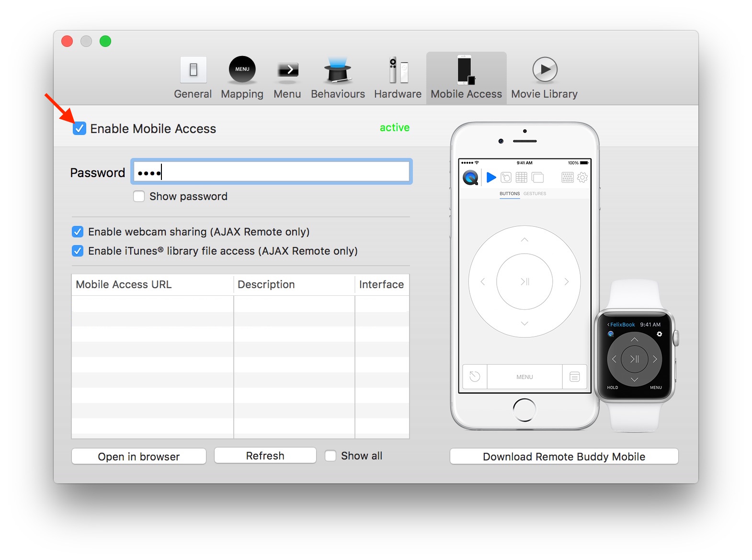
Task: Select the Menu preferences icon
Action: click(287, 70)
